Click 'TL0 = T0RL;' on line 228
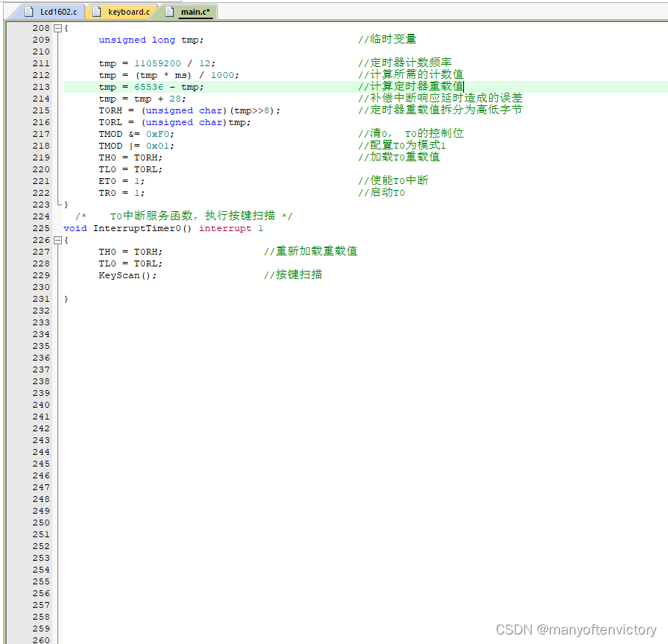Screen dimensions: 668x644 130,263
